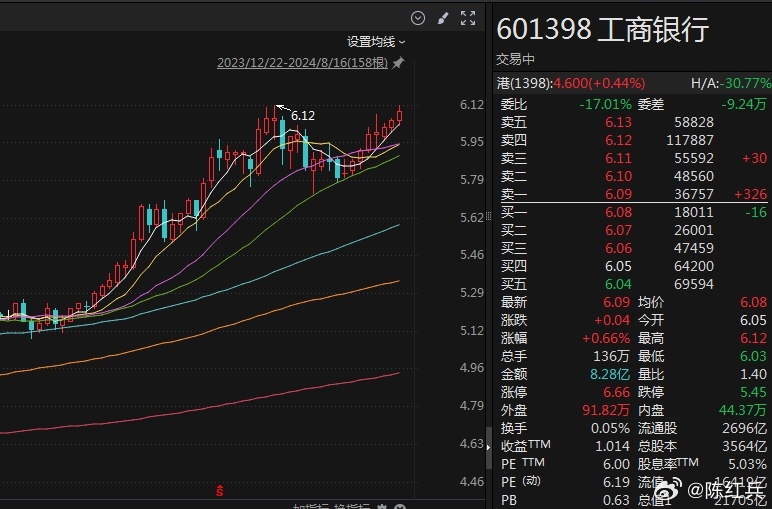
Task: Select 外盘 value 91.82万
Action: tap(606, 410)
